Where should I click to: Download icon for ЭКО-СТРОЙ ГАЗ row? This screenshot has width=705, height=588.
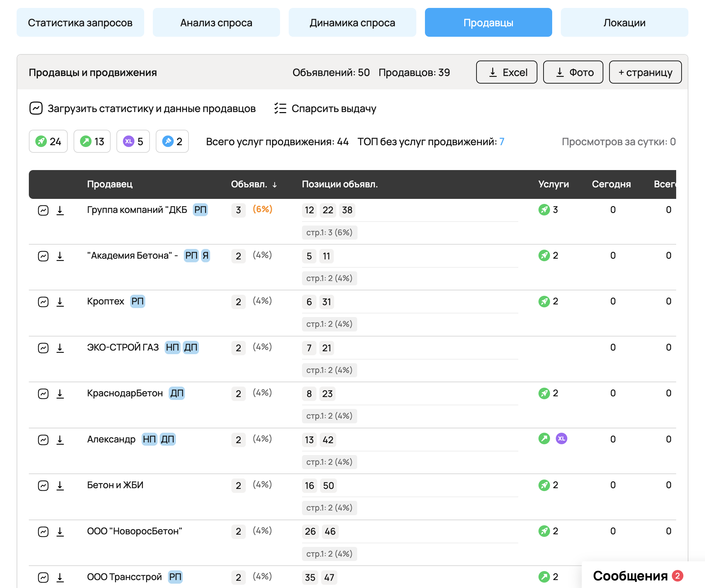pos(60,348)
